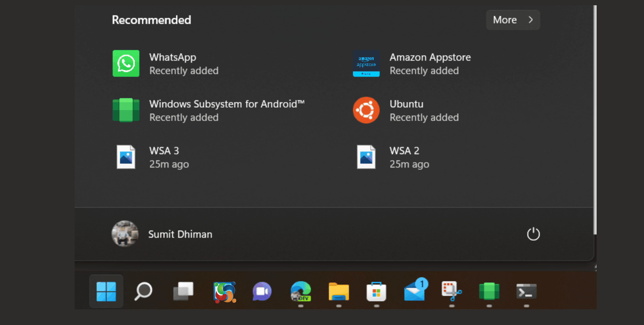Open Windows Subsystem for Android

pos(209,110)
